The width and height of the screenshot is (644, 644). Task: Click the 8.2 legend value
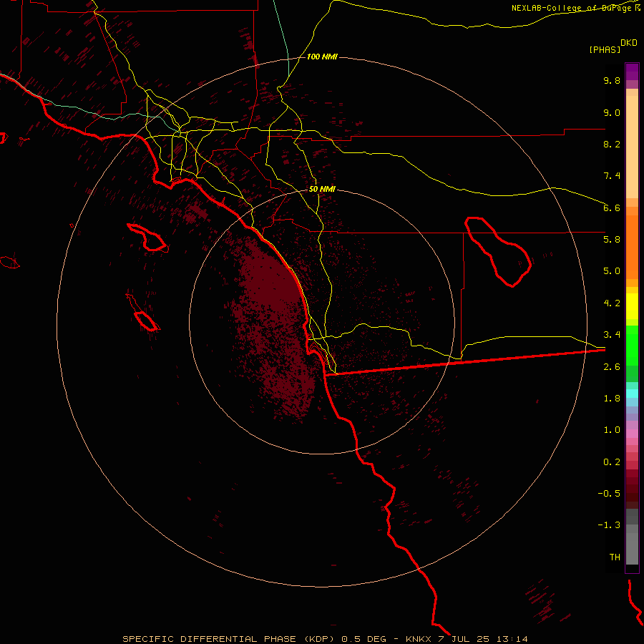tap(612, 144)
